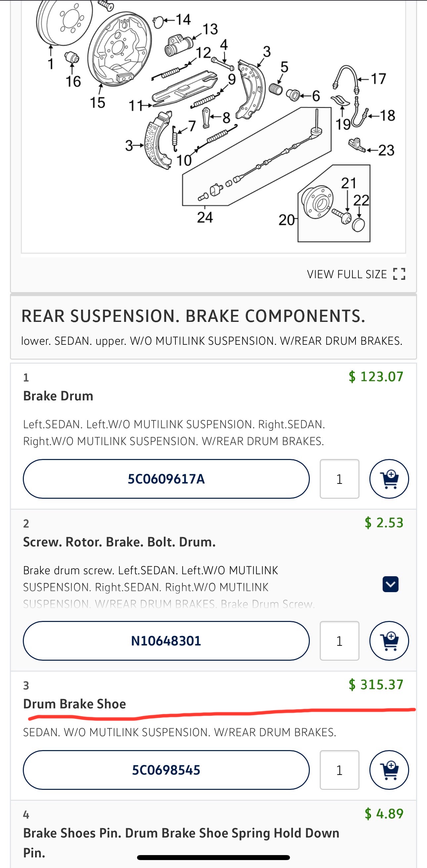Tap the fullscreen brackets icon
Screen dimensions: 427x868
(399, 274)
